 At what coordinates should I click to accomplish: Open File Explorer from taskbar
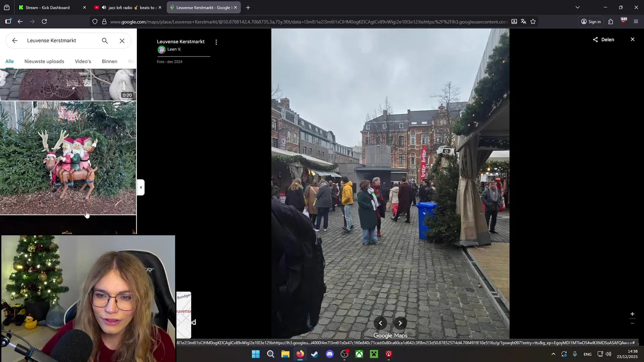point(285,354)
